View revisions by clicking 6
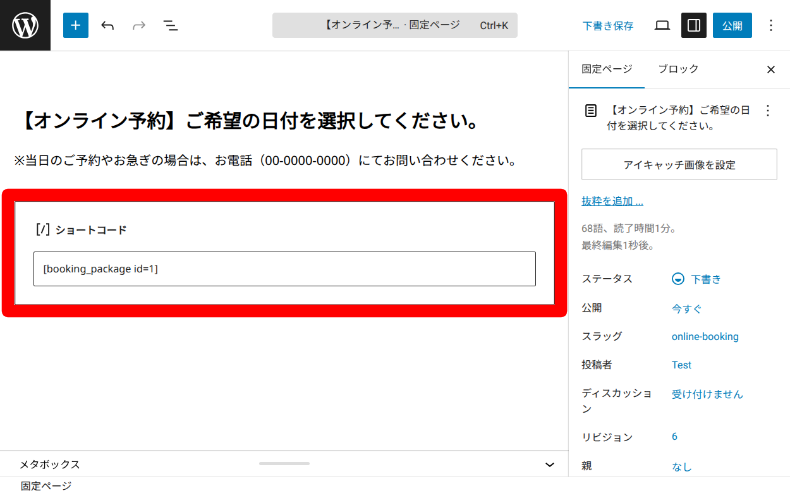Screen dimensions: 790x496 [674, 437]
